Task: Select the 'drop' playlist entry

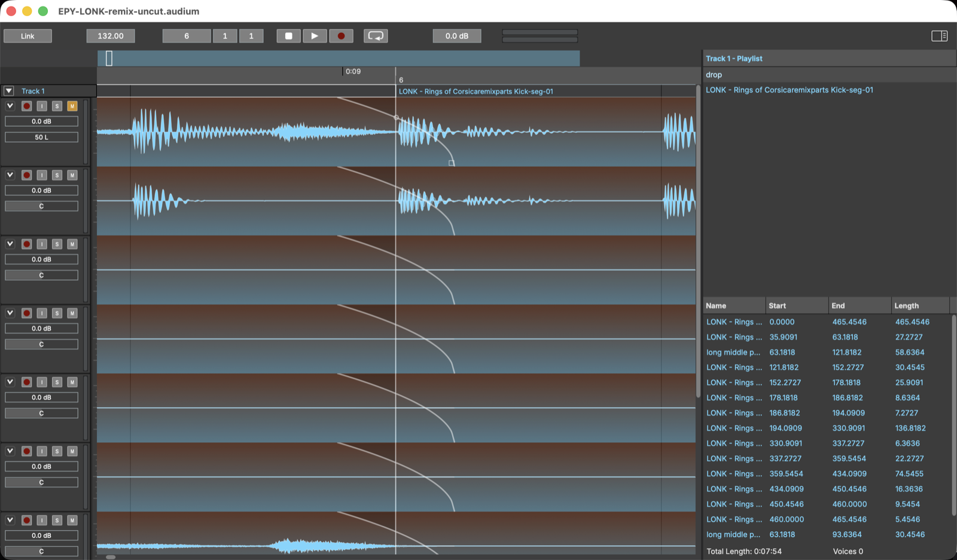Action: click(830, 75)
